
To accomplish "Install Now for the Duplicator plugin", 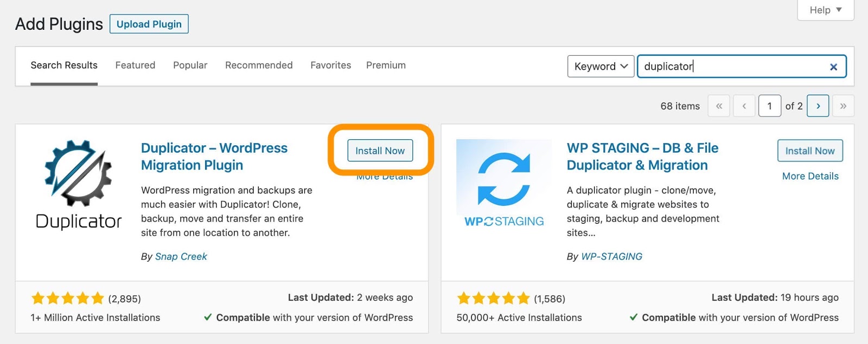I will 380,151.
